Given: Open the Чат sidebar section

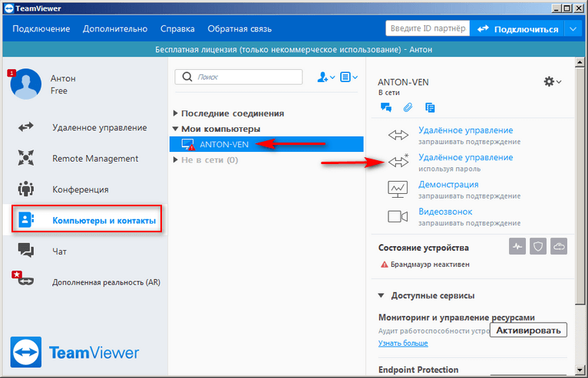Looking at the screenshot, I should point(59,251).
